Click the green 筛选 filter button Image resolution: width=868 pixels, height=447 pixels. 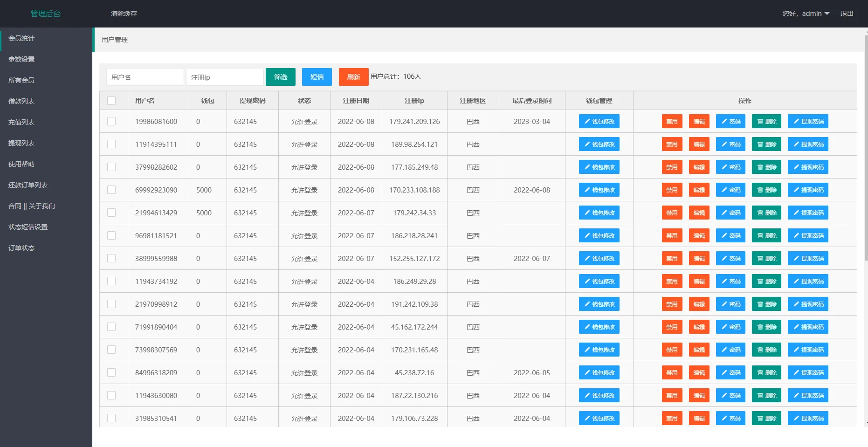(x=281, y=77)
